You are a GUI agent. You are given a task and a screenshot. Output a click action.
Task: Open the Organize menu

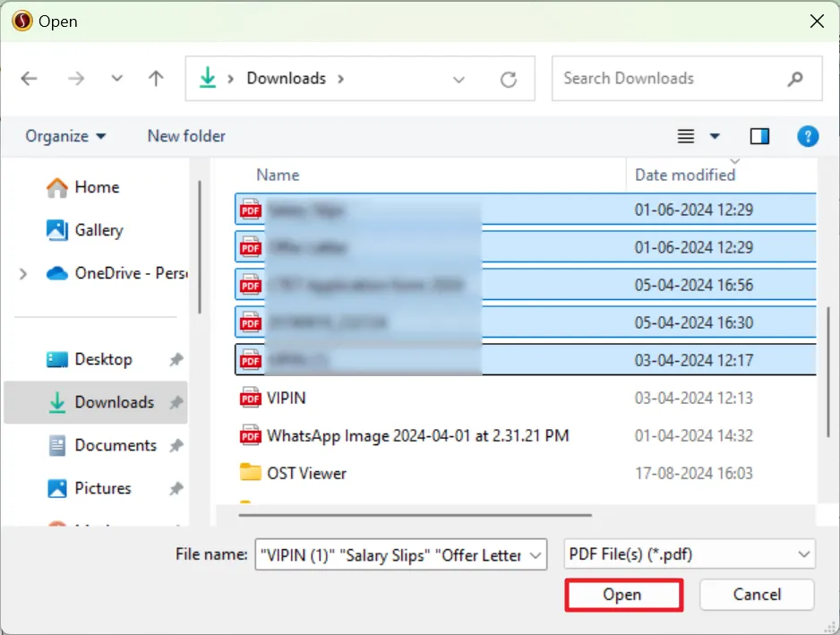pos(65,136)
